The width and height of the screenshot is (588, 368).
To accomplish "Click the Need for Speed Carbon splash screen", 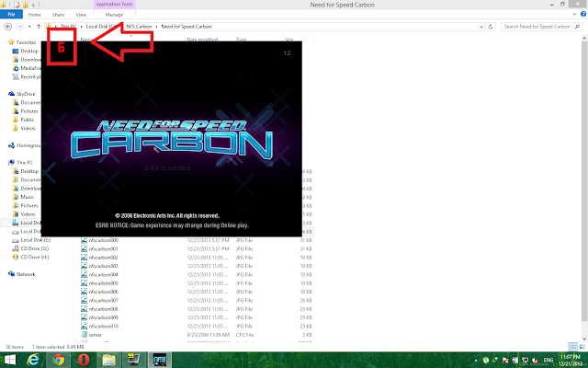I will (x=172, y=139).
